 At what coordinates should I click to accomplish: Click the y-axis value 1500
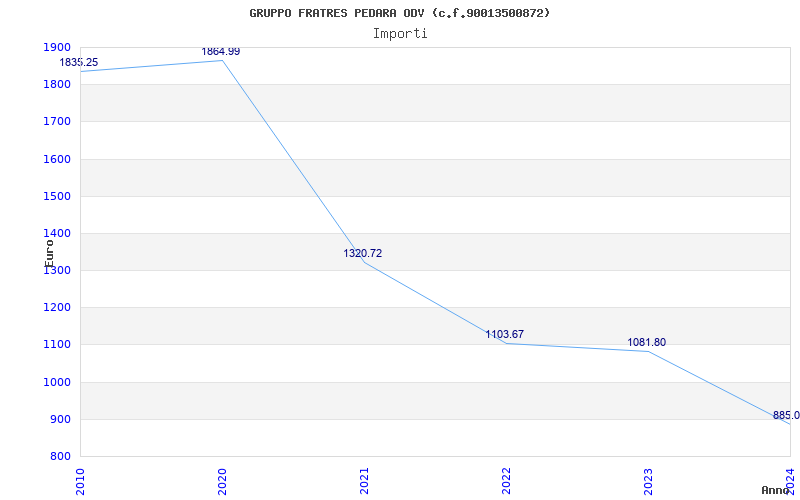pyautogui.click(x=57, y=196)
